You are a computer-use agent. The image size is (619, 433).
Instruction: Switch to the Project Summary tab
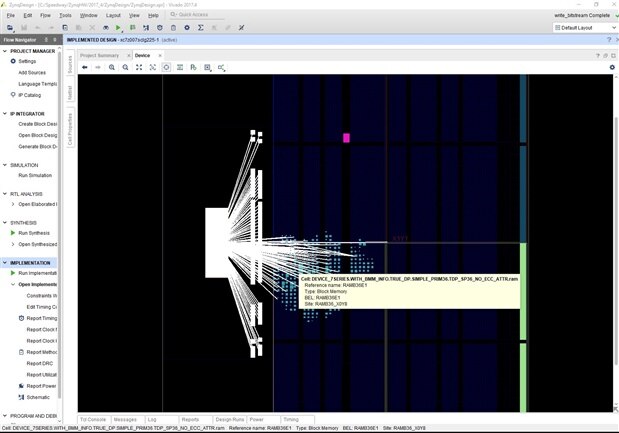tap(99, 55)
